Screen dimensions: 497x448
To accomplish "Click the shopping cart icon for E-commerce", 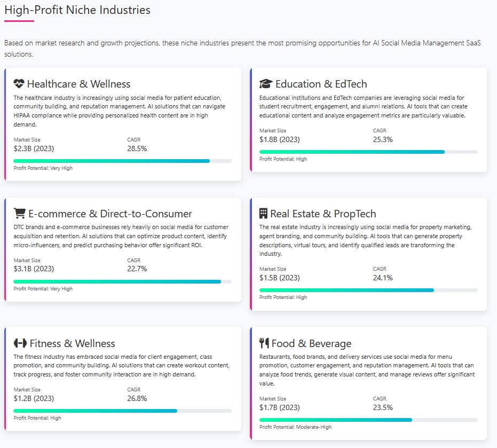I will 20,214.
